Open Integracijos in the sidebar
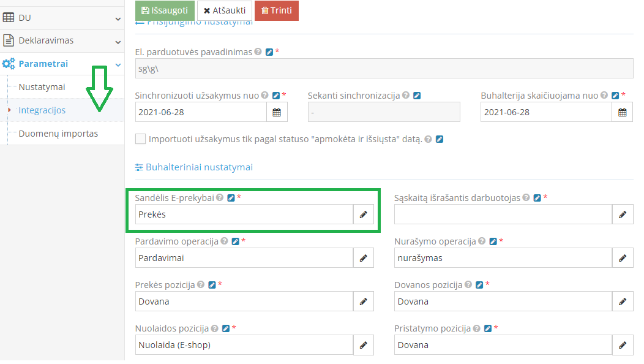The image size is (644, 364). click(42, 110)
